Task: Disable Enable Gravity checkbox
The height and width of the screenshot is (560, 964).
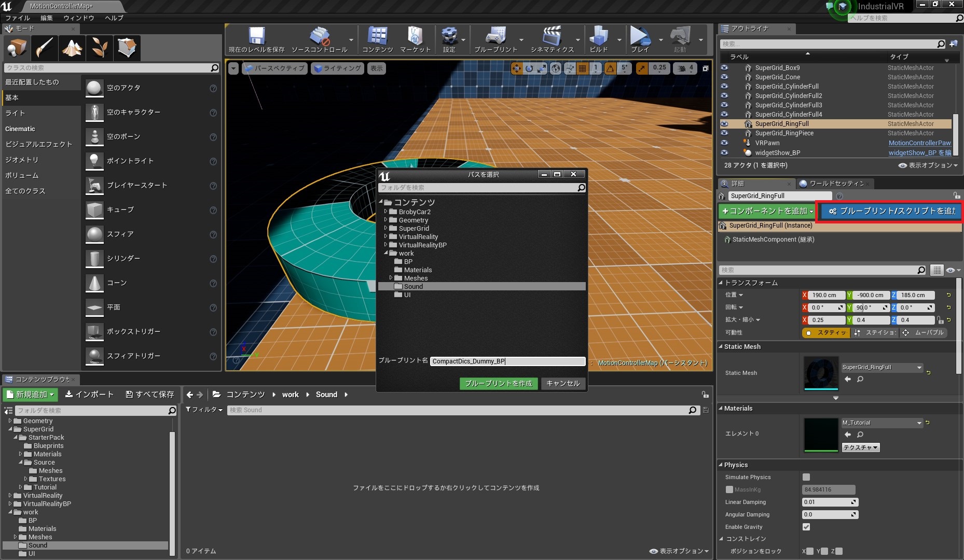Action: pos(806,527)
